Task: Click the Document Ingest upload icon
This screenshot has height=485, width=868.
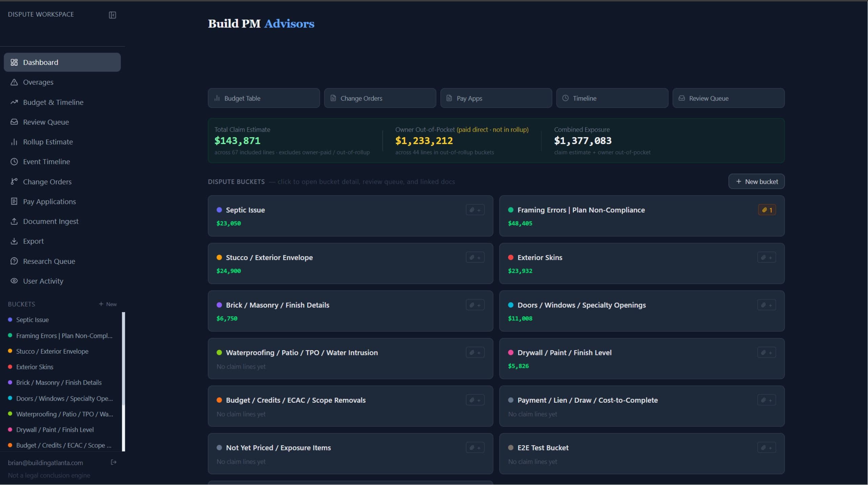Action: pyautogui.click(x=14, y=221)
